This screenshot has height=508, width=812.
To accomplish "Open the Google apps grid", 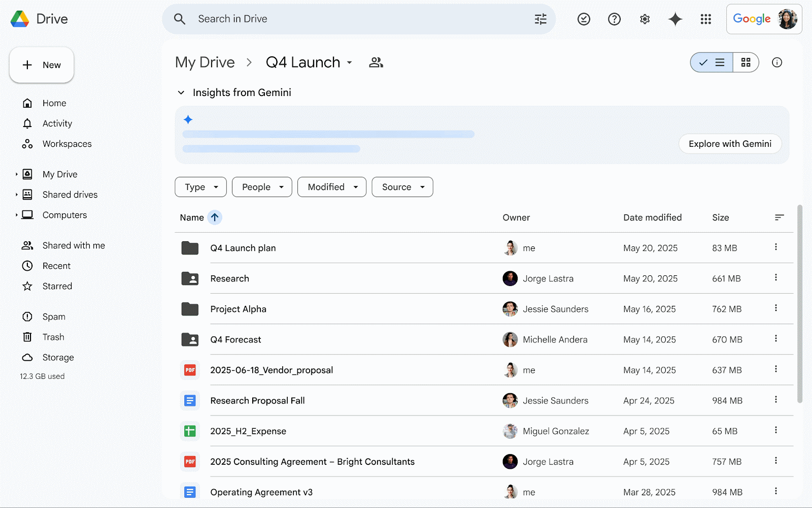I will click(706, 19).
